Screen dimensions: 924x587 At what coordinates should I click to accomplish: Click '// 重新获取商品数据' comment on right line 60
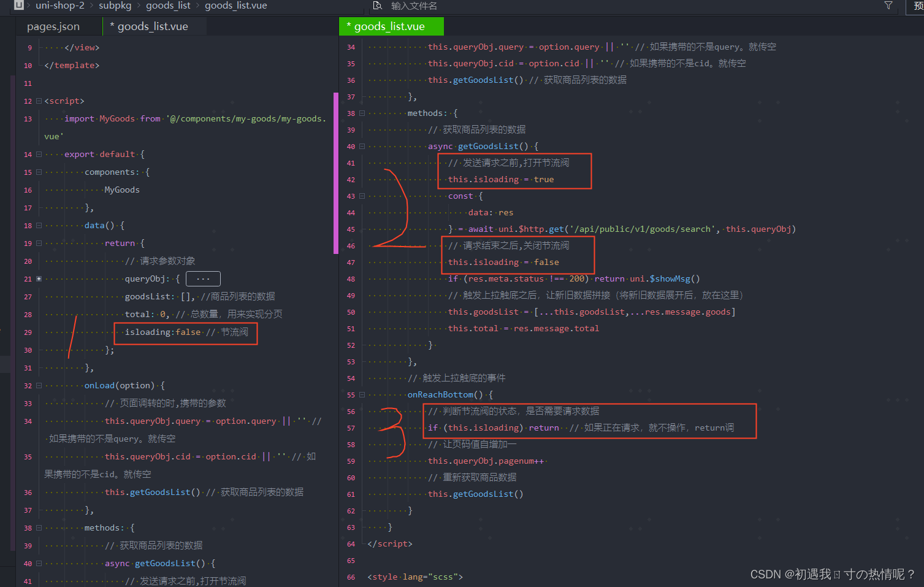pos(472,477)
